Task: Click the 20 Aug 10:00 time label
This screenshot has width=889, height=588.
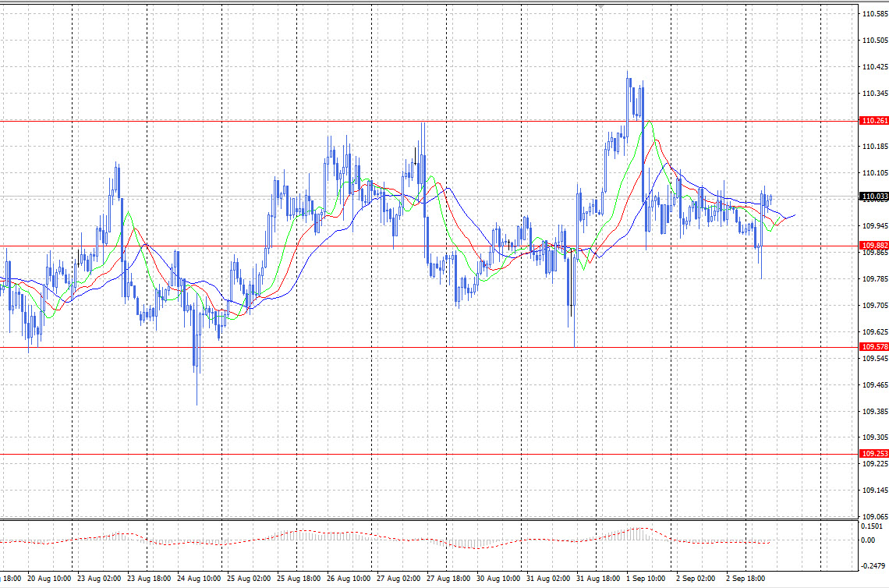Action: pos(49,579)
